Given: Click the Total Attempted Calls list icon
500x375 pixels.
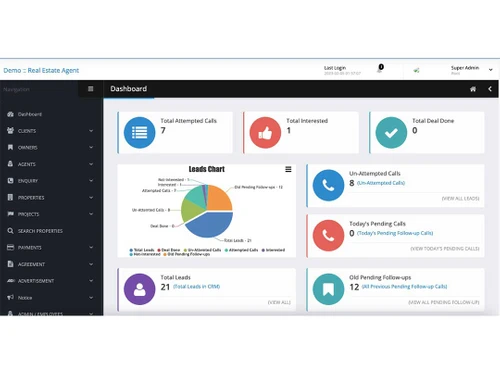Looking at the screenshot, I should click(x=139, y=133).
